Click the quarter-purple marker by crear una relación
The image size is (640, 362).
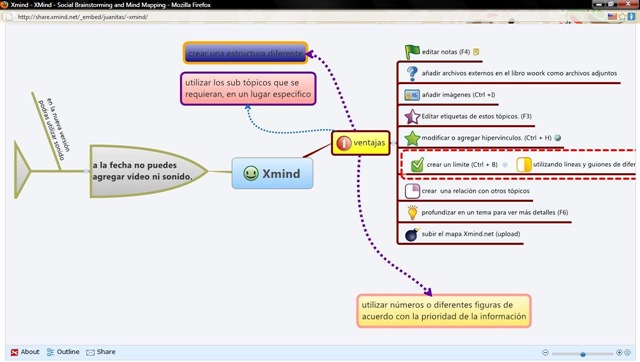pos(412,191)
